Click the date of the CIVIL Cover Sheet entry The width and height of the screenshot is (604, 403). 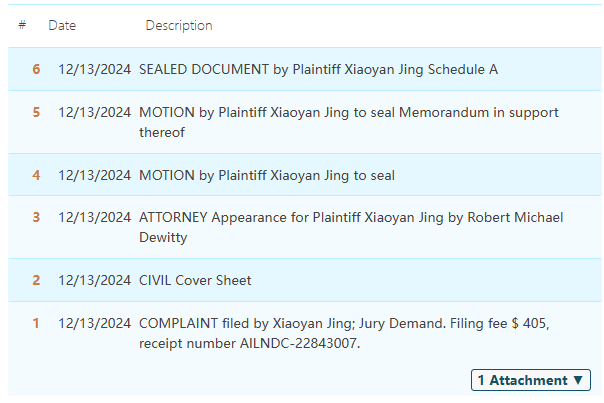click(94, 280)
